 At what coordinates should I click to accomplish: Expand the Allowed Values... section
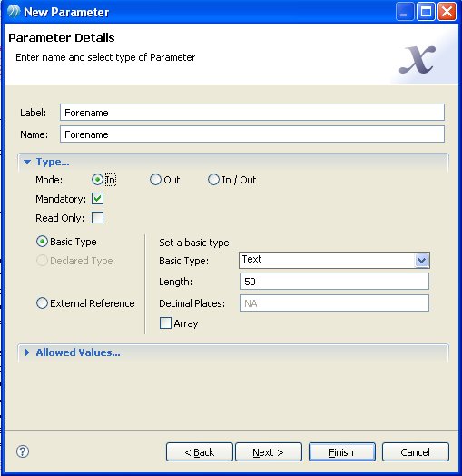27,352
